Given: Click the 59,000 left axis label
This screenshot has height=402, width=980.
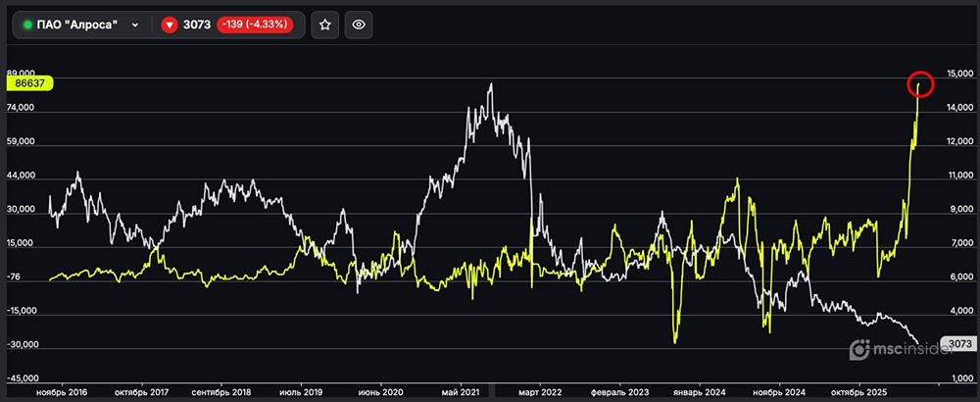Looking at the screenshot, I should [x=21, y=142].
